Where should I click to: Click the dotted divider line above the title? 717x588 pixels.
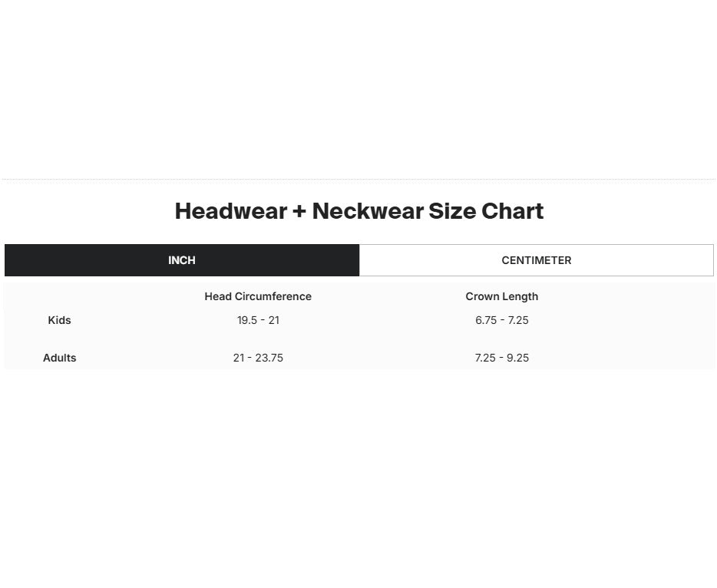pyautogui.click(x=358, y=179)
